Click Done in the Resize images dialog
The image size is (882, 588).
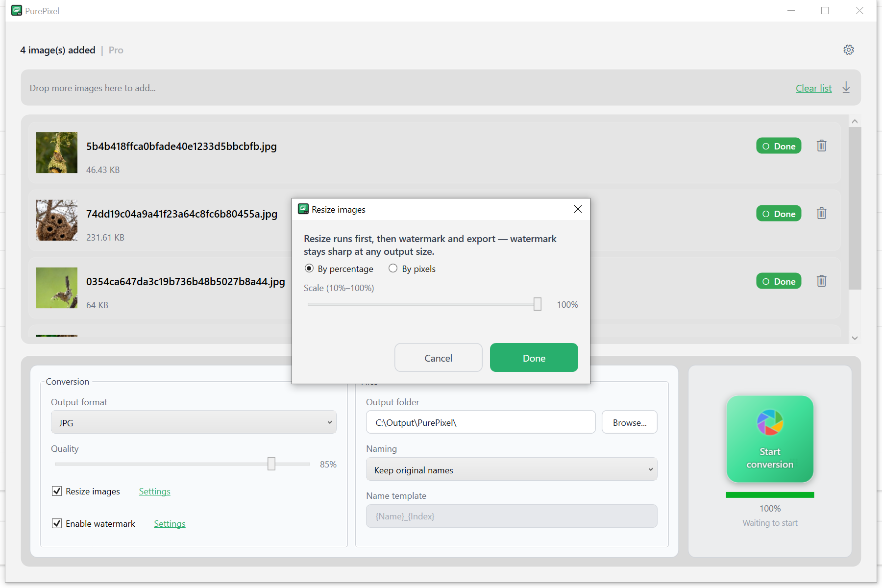coord(534,358)
